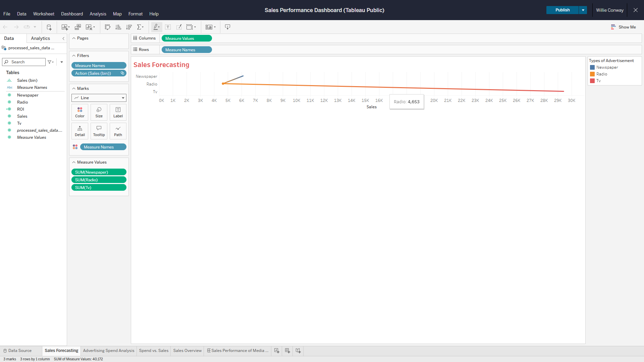Open the Line mark type dropdown
The width and height of the screenshot is (644, 362).
[x=99, y=98]
